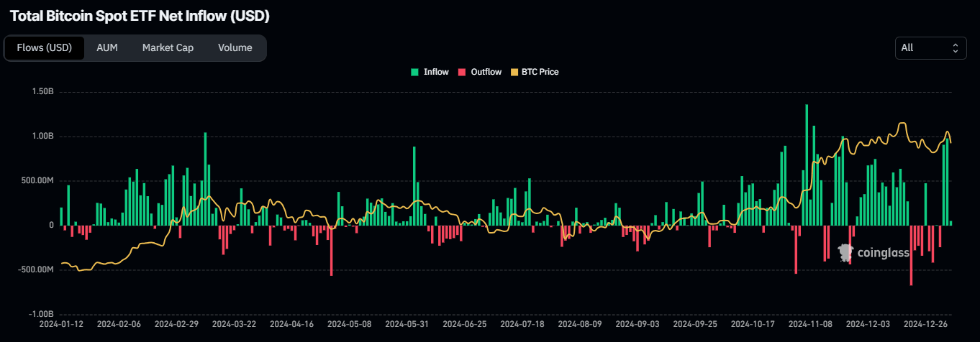Click the 1.50B y-axis label

pyautogui.click(x=42, y=92)
